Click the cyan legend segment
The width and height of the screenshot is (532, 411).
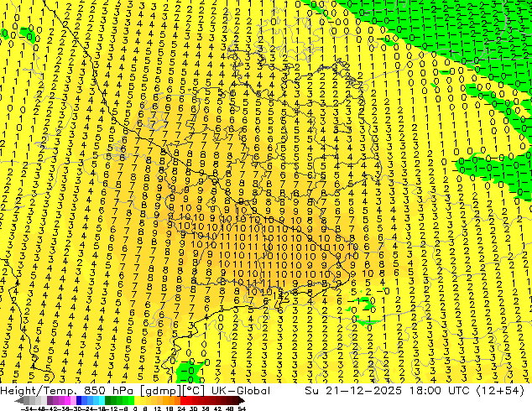click(x=102, y=401)
